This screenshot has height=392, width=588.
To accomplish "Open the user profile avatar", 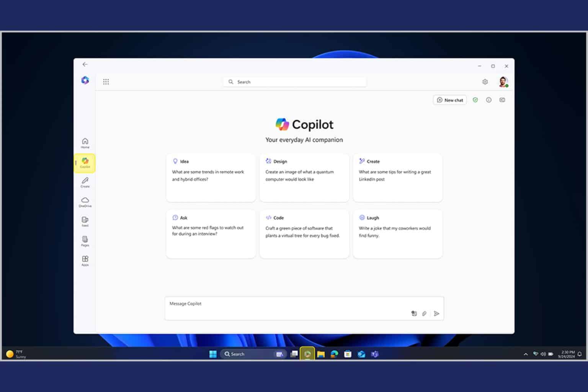I will tap(503, 82).
